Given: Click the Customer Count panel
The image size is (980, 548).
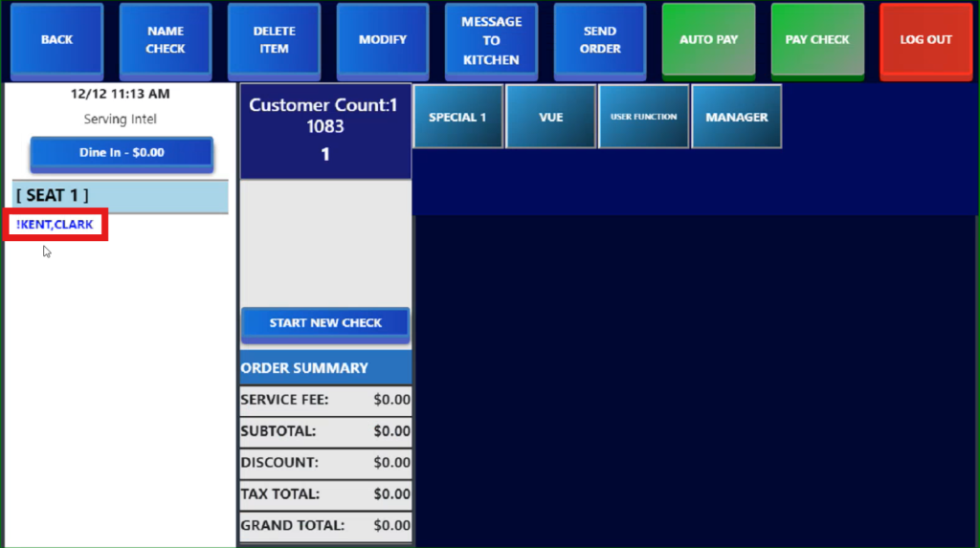Looking at the screenshot, I should coord(324,129).
